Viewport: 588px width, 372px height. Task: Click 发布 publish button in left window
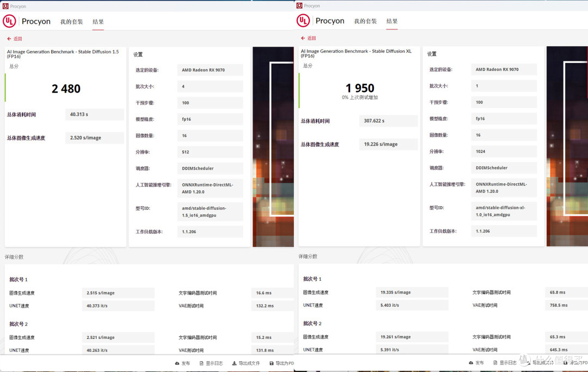coord(182,363)
